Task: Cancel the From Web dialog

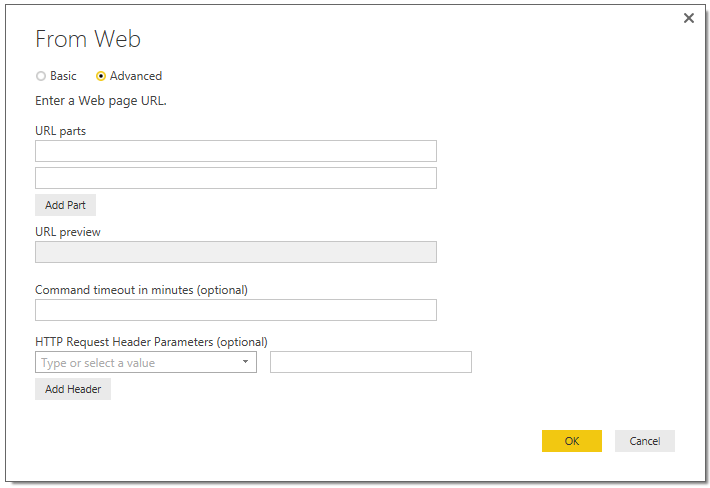Action: click(644, 441)
